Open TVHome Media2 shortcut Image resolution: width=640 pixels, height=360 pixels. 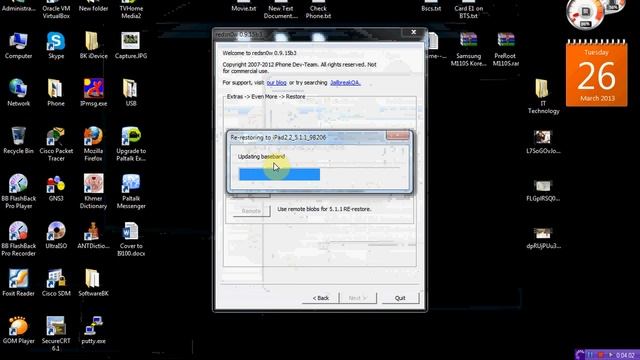tap(131, 10)
